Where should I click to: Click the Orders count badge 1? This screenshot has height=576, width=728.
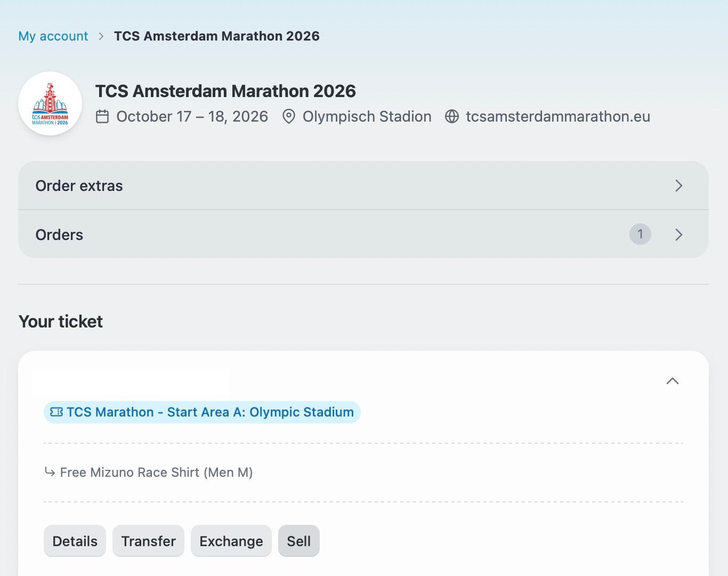[640, 234]
